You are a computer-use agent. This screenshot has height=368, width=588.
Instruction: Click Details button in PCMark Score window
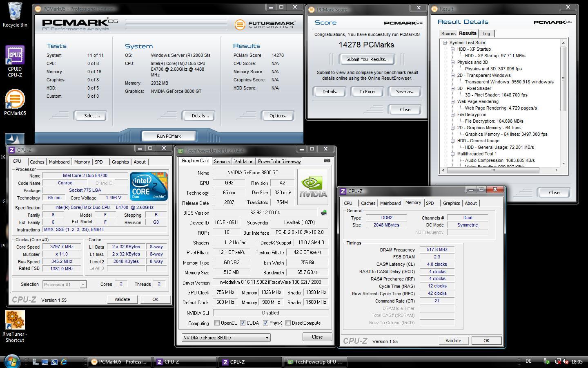pyautogui.click(x=331, y=92)
